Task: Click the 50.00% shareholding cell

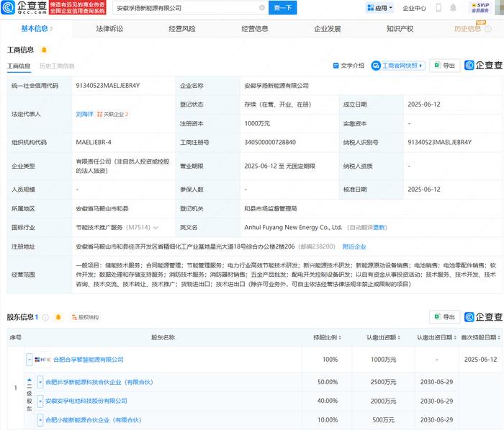Action: [x=328, y=382]
